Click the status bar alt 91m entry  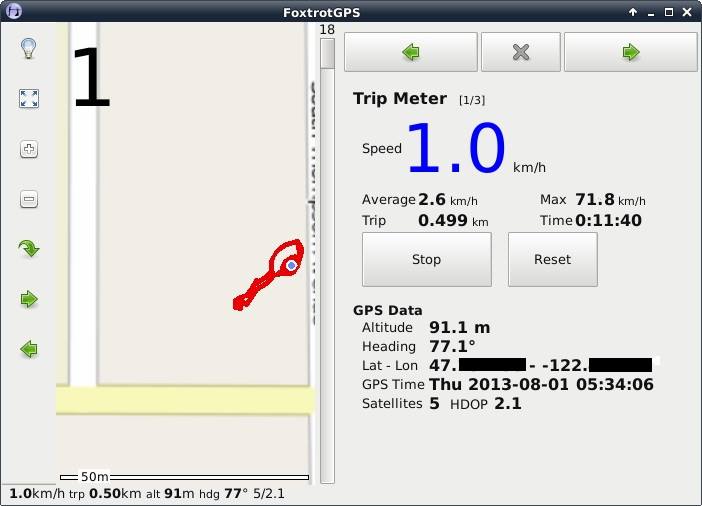[170, 493]
